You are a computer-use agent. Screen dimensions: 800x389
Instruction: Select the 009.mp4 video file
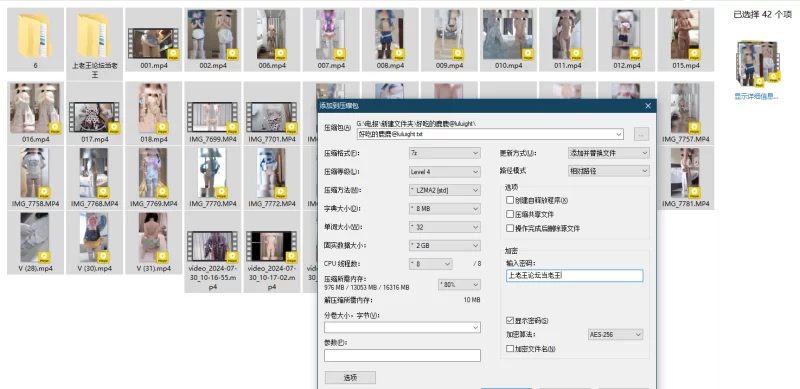click(449, 39)
